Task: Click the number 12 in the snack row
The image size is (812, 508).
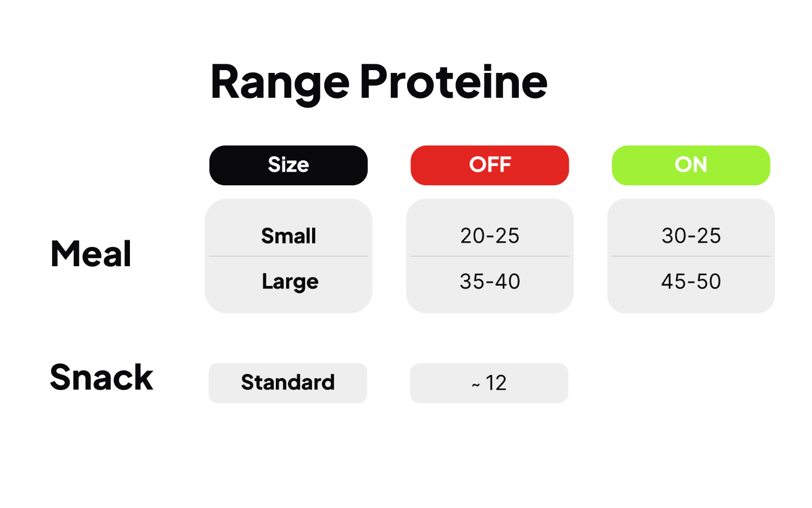Action: click(x=496, y=383)
